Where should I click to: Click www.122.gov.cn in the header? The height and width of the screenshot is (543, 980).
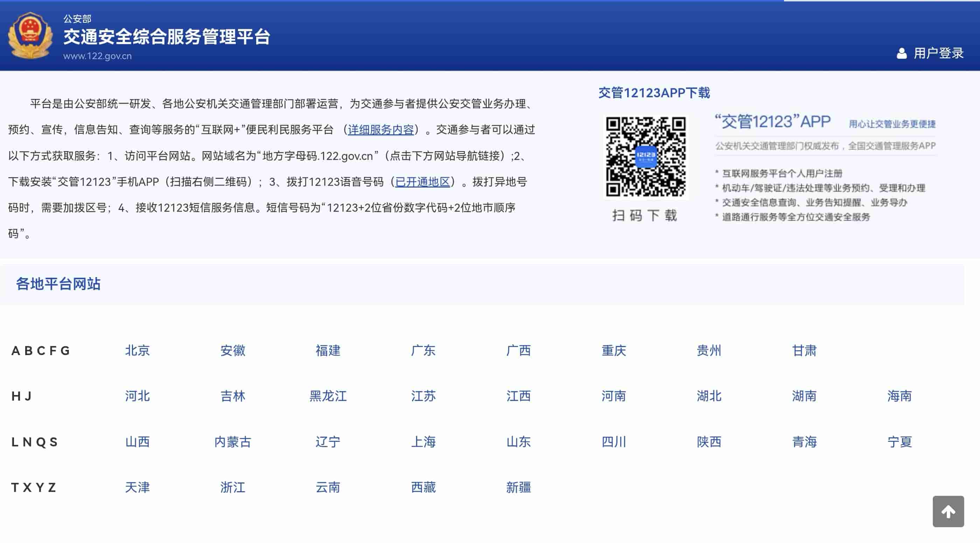[x=97, y=56]
